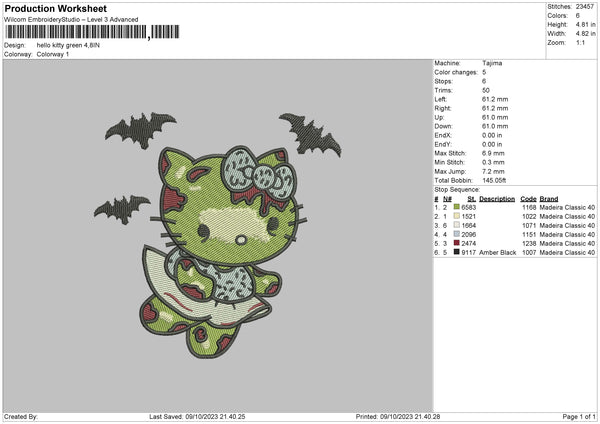Click the 'Amber Black' description text
Image resolution: width=600 pixels, height=424 pixels.
click(497, 253)
